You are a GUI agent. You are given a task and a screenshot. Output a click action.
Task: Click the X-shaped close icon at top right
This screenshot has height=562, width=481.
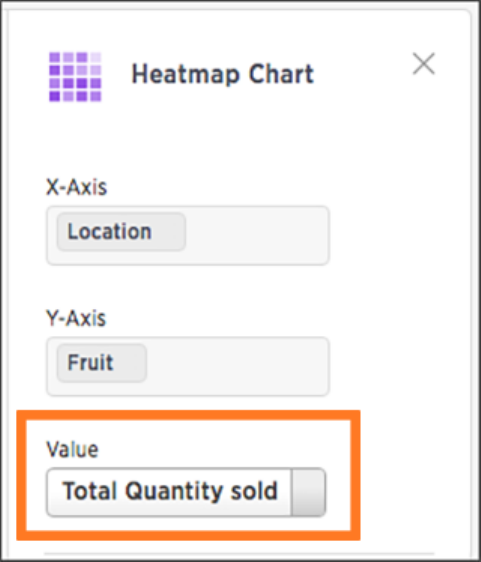424,64
